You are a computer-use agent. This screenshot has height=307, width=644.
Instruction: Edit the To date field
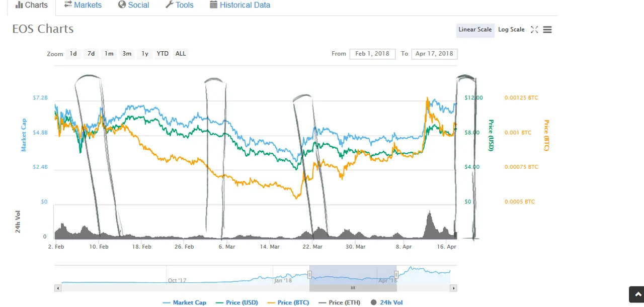tap(434, 54)
